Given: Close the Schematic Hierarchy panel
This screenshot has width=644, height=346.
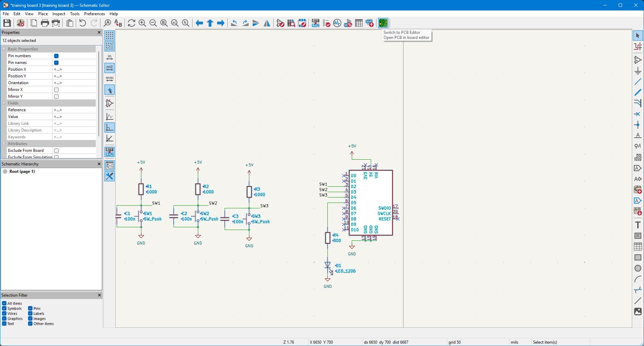Looking at the screenshot, I should coord(99,164).
